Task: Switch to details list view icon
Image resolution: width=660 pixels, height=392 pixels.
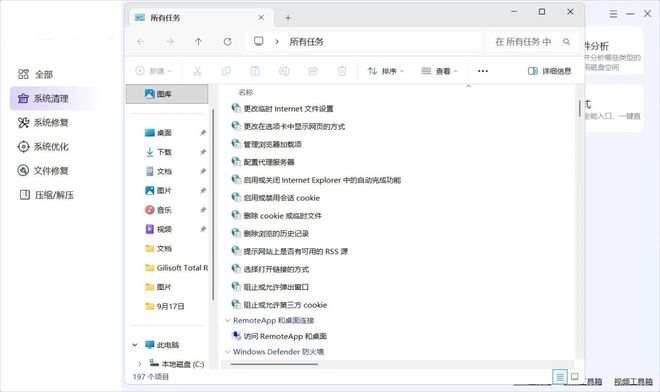Action: pos(560,377)
